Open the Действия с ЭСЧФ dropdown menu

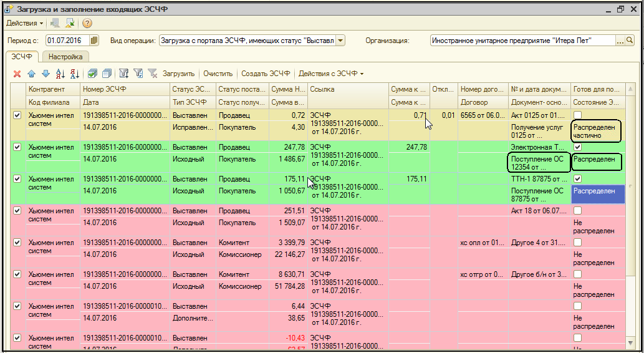[x=331, y=74]
